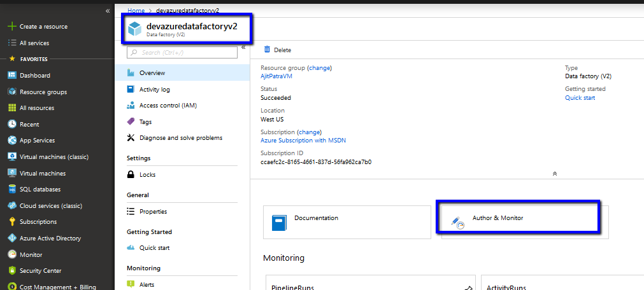Screen dimensions: 644x290
Task: Open the Dashboard icon in favorites
Action: (x=11, y=75)
